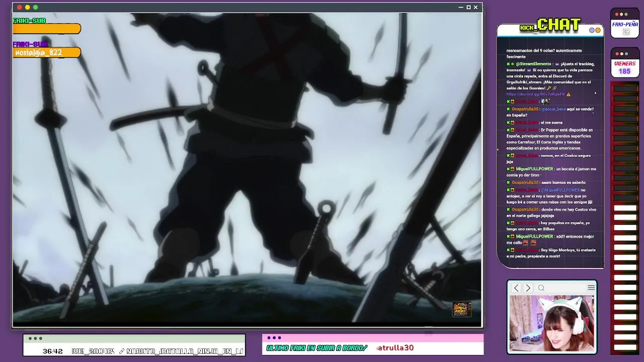Open the hamburger menu in the webcam panel

591,288
